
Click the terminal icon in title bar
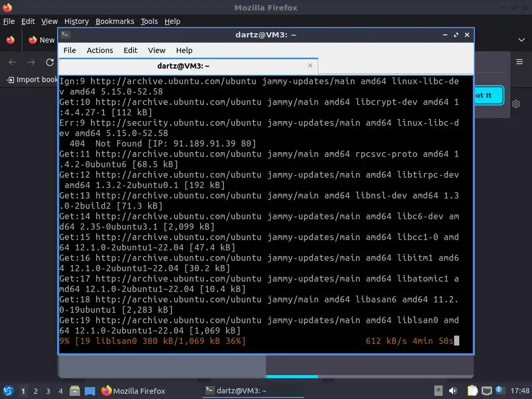65,35
